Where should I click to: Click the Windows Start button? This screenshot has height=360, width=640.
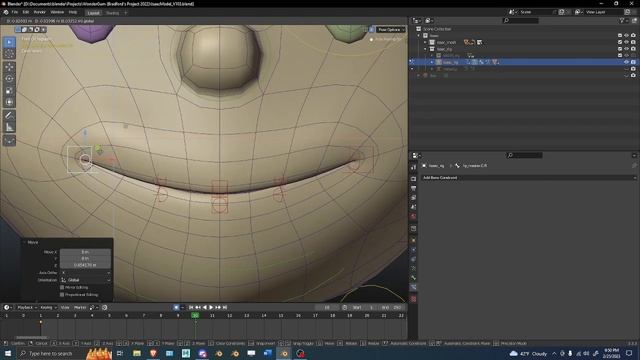coord(8,353)
